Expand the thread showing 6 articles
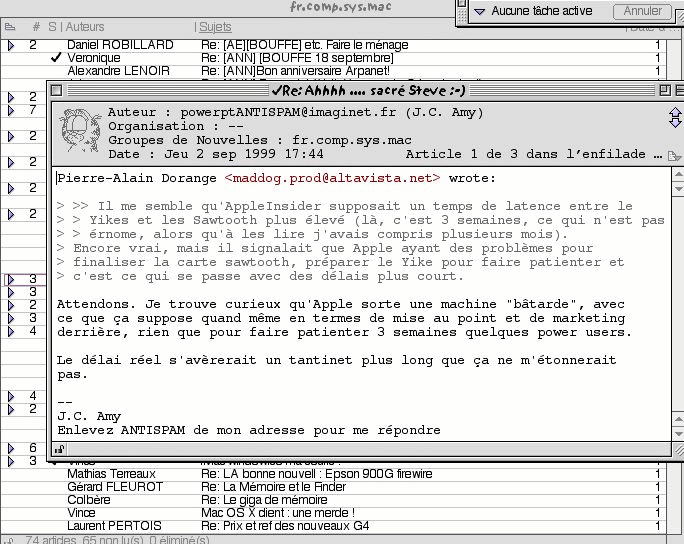Viewport: 684px width, 544px height. point(11,448)
